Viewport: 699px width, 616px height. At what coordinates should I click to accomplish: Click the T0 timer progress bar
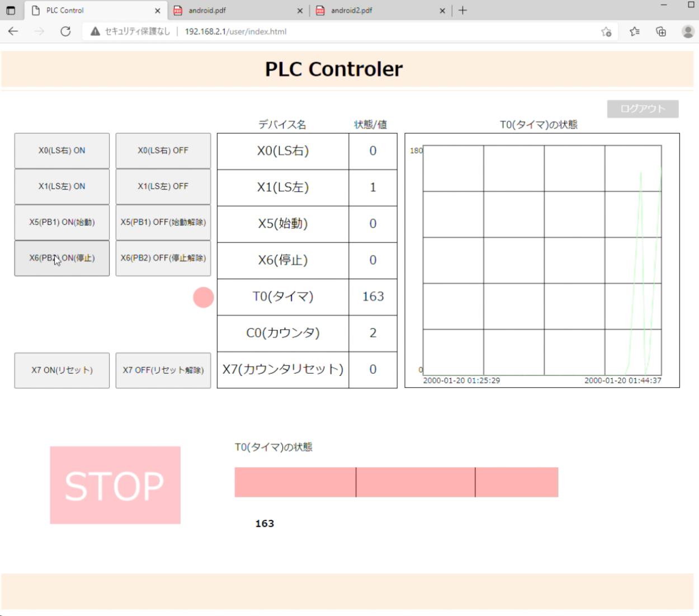396,482
